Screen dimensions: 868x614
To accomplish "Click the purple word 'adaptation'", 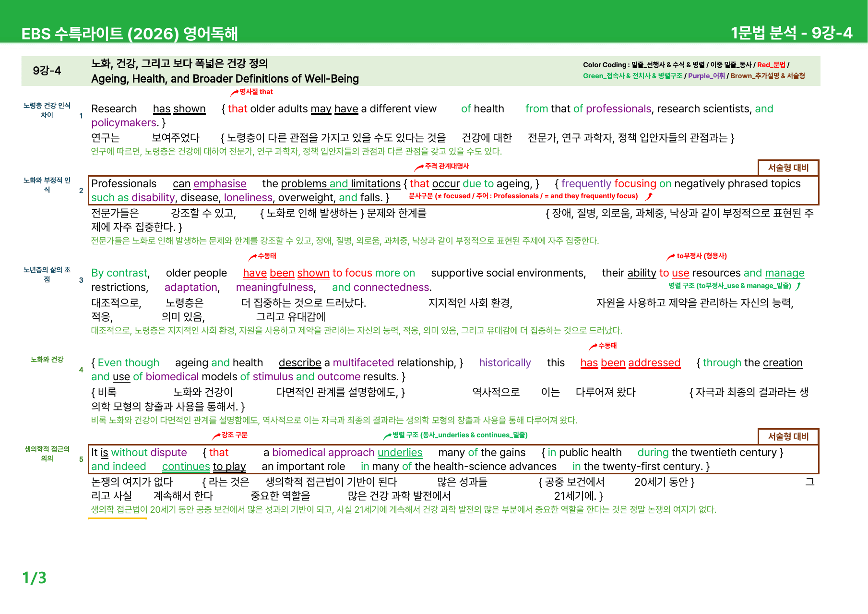I will tap(191, 288).
